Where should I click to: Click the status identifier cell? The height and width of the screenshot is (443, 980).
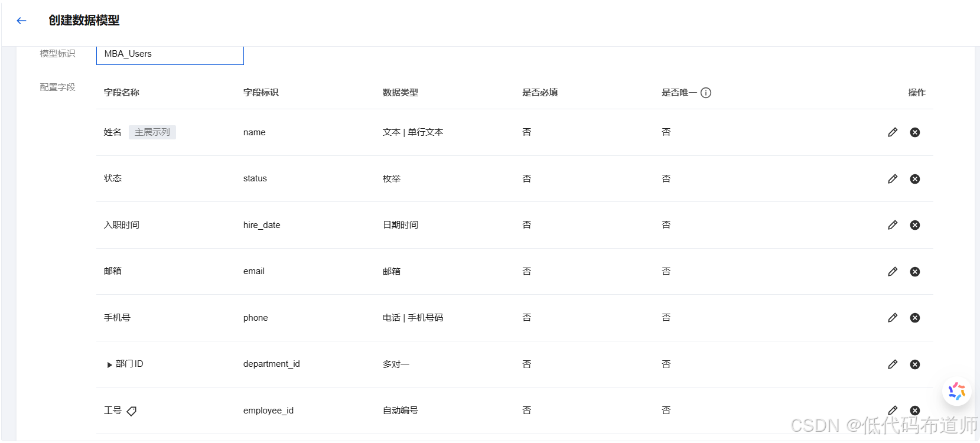point(255,178)
